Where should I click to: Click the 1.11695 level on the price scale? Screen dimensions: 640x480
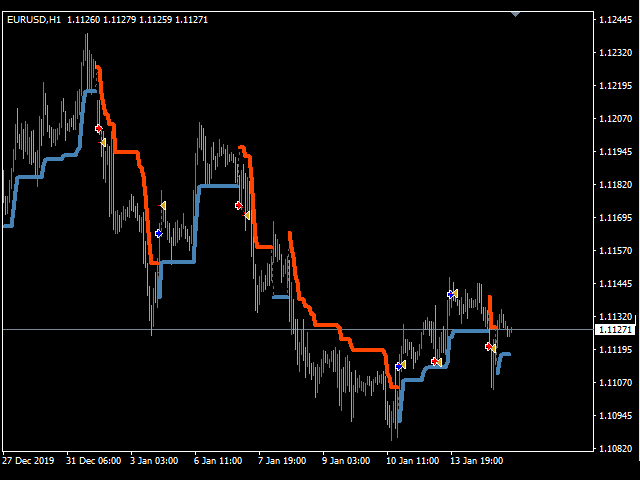point(612,218)
